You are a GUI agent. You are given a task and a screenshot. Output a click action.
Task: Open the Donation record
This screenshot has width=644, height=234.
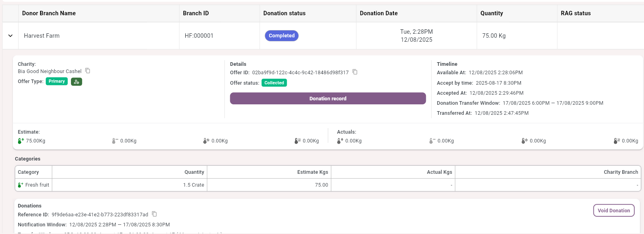(x=328, y=98)
